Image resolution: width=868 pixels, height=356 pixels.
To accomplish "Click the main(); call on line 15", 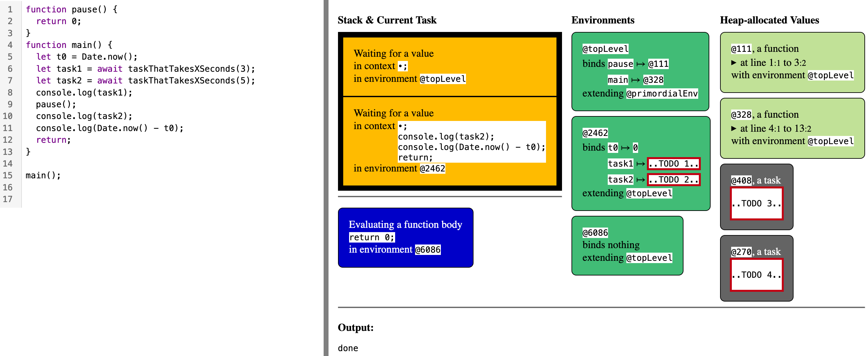I will [43, 176].
